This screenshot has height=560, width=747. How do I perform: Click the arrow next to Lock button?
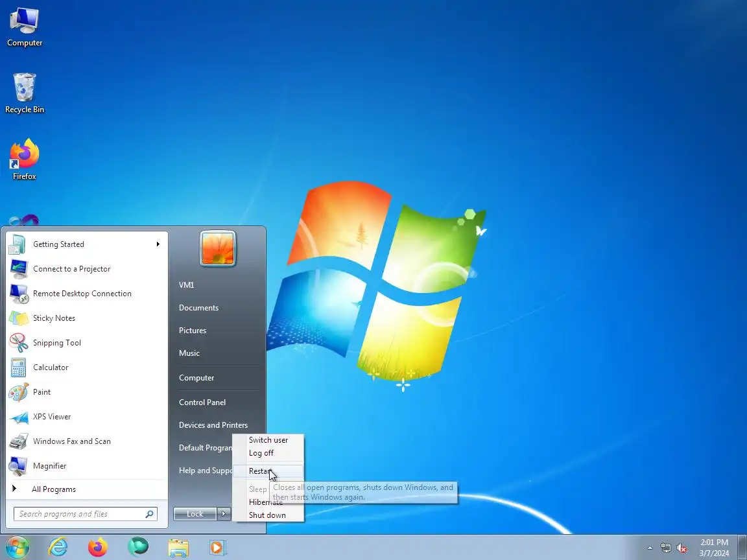point(224,514)
